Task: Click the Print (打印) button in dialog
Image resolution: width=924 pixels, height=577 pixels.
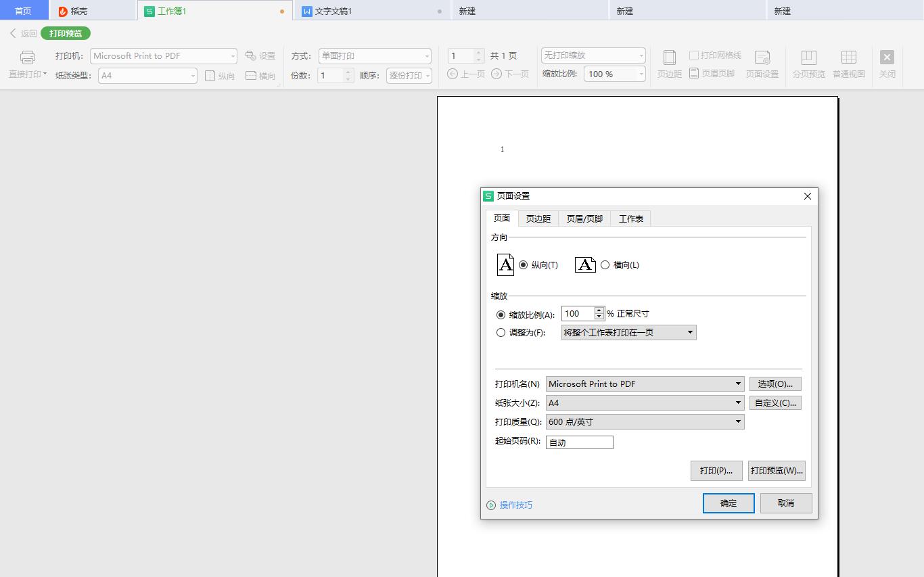Action: [x=716, y=470]
